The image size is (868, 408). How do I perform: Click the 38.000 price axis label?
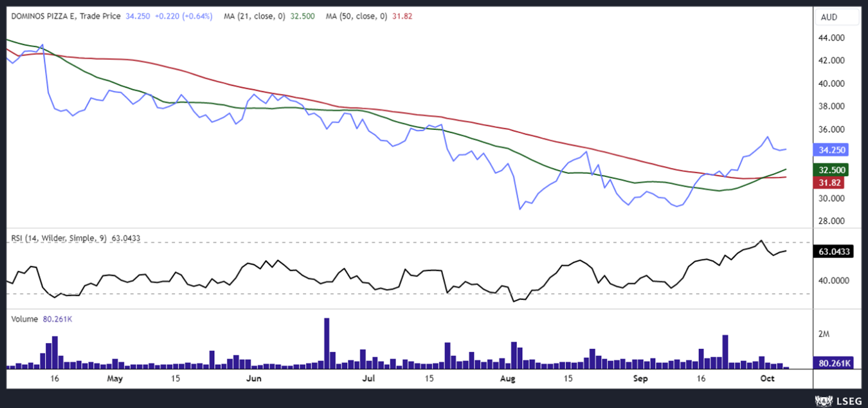[x=831, y=106]
